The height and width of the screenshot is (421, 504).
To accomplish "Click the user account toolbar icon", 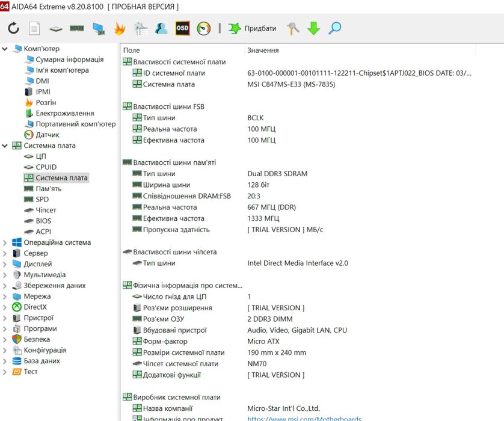I will click(x=161, y=28).
